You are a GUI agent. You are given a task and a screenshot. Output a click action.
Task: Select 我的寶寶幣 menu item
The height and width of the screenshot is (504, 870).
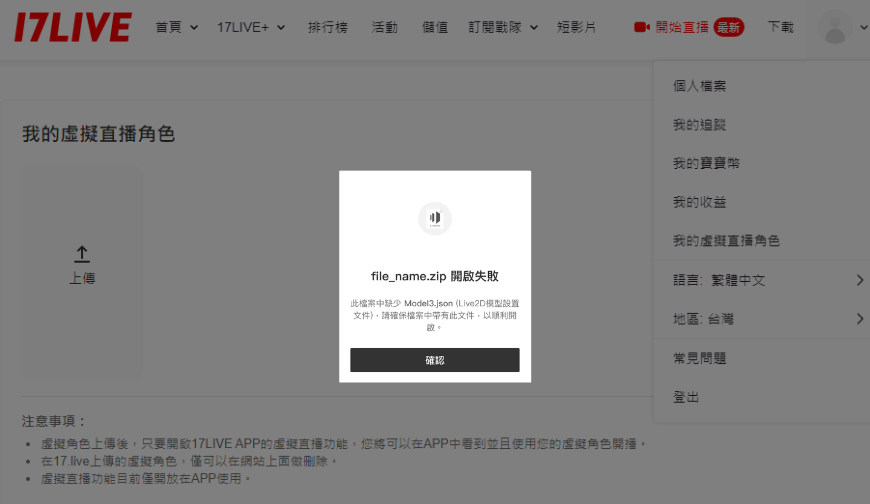tap(706, 163)
